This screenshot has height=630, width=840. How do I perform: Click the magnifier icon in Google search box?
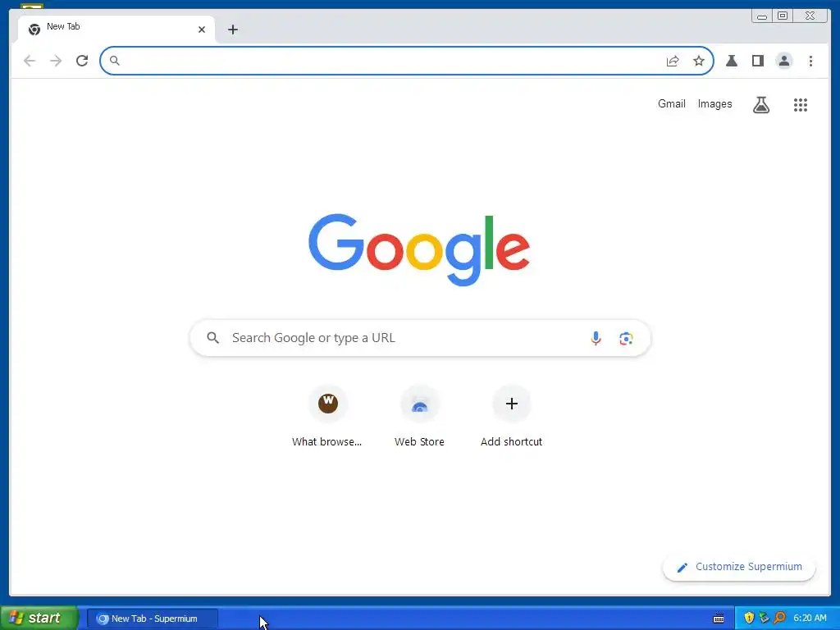212,337
